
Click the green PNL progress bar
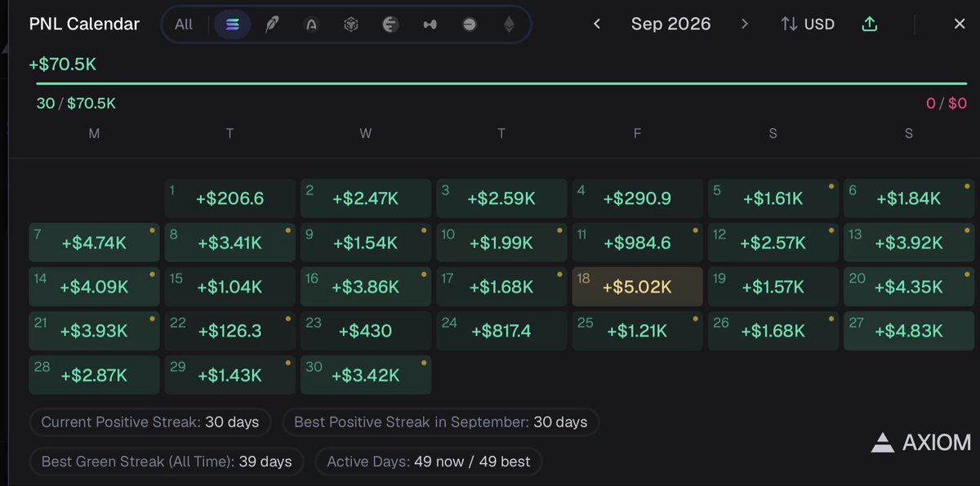pos(501,83)
